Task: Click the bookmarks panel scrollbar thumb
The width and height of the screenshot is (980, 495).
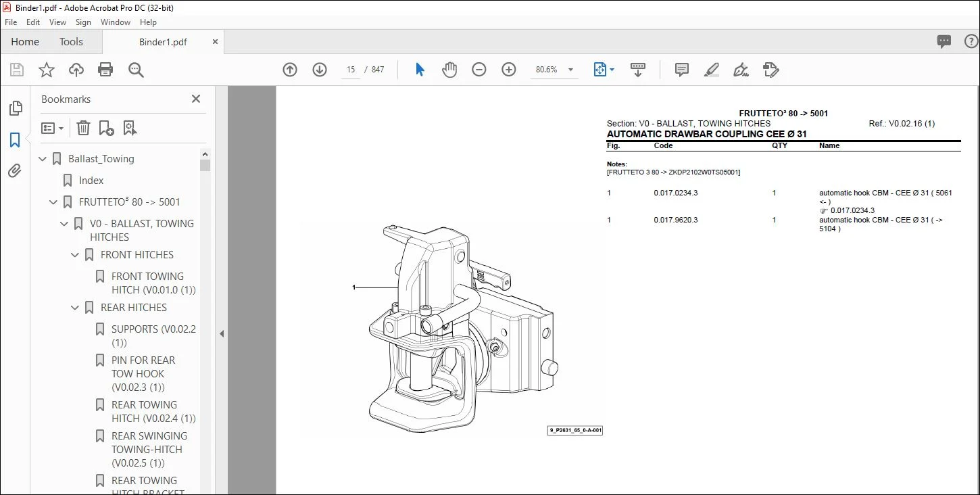Action: 205,164
